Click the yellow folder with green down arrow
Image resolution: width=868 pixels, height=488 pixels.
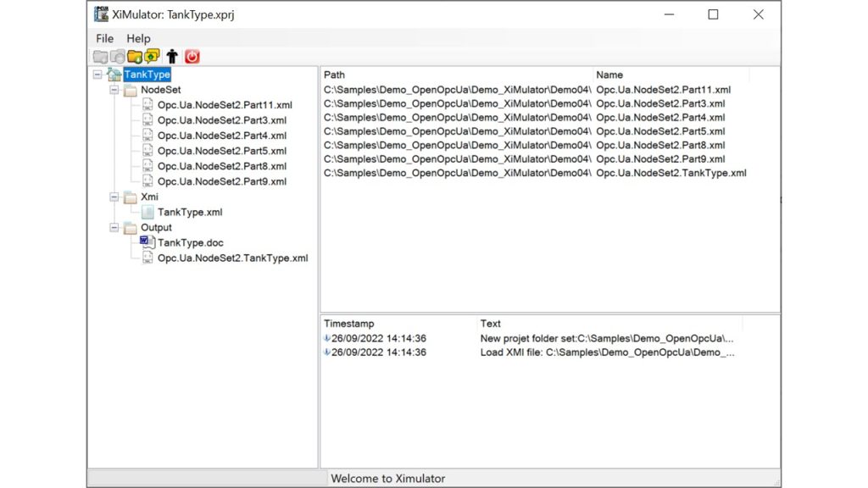coord(134,57)
